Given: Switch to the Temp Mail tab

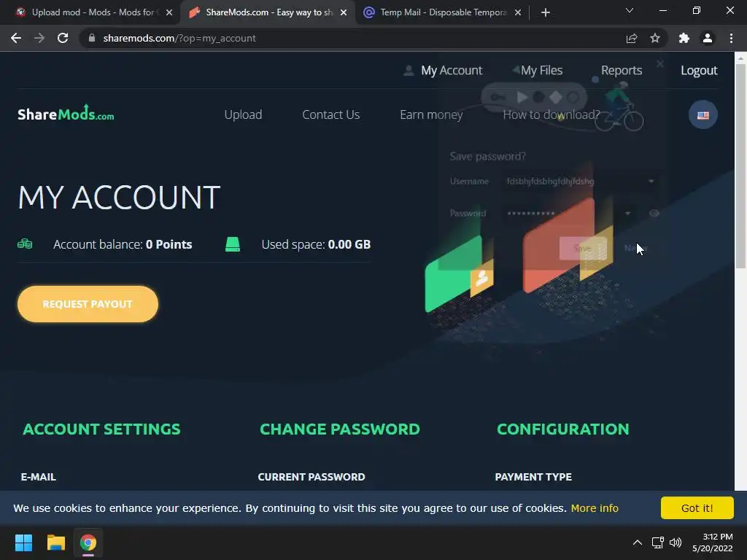Looking at the screenshot, I should pyautogui.click(x=443, y=12).
